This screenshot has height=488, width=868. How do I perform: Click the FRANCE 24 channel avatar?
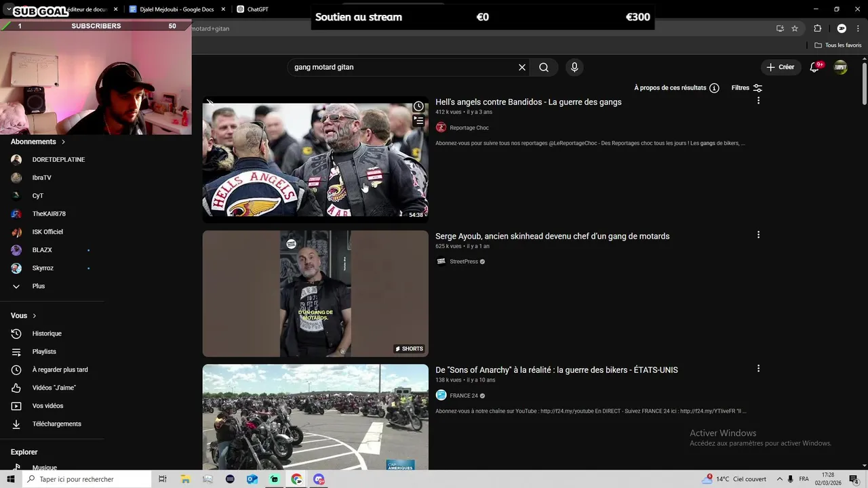point(441,396)
